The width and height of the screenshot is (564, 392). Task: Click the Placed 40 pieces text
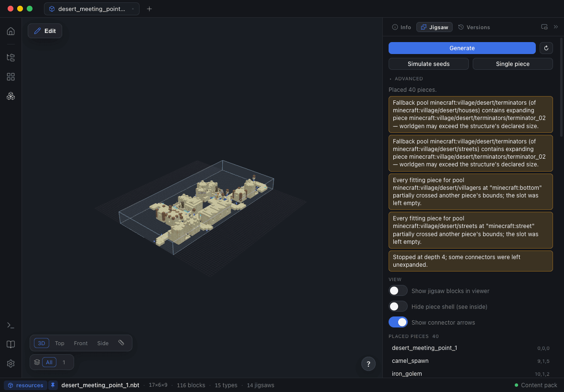[412, 89]
